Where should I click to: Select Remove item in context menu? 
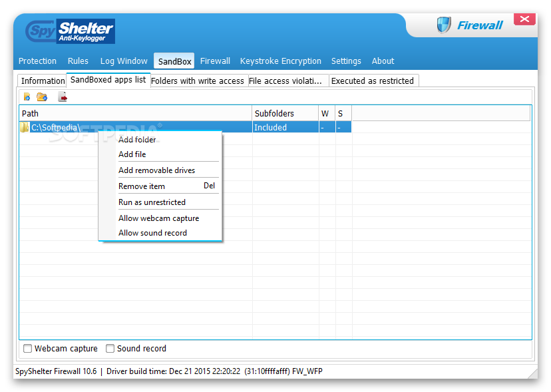pyautogui.click(x=160, y=186)
